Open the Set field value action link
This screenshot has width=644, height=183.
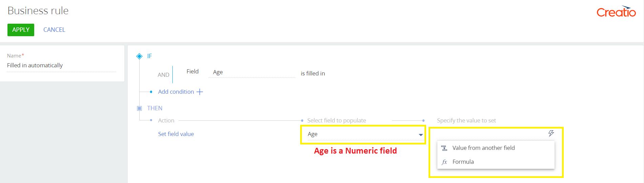pos(176,134)
